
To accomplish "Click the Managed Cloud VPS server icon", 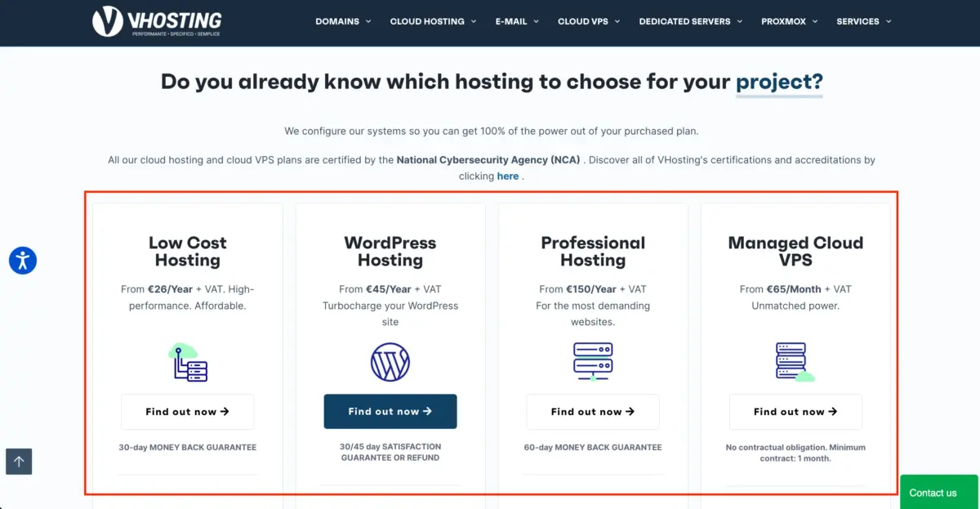I will tap(795, 362).
